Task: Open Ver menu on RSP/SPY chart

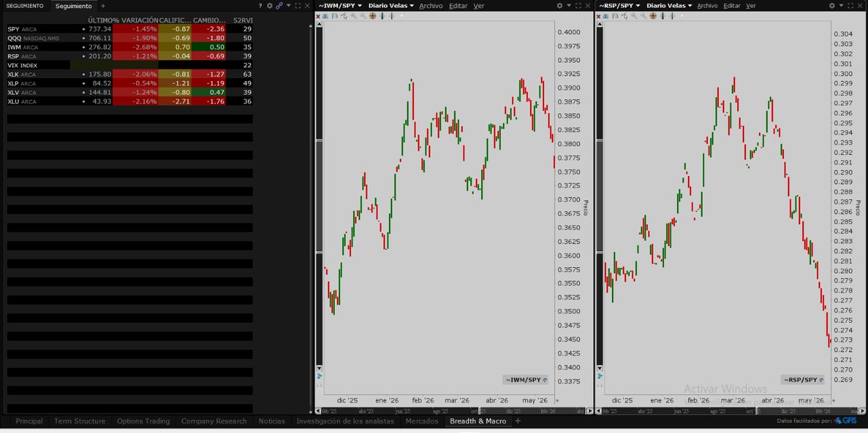Action: point(751,5)
